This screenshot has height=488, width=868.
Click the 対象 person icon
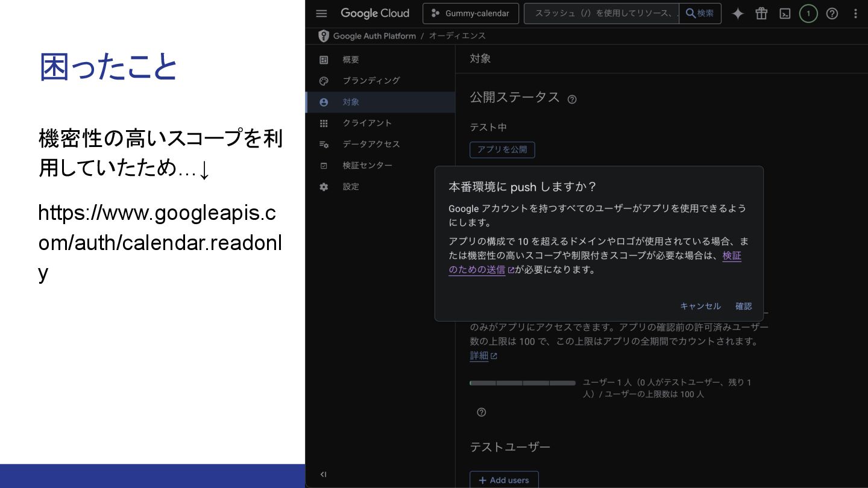click(x=324, y=102)
